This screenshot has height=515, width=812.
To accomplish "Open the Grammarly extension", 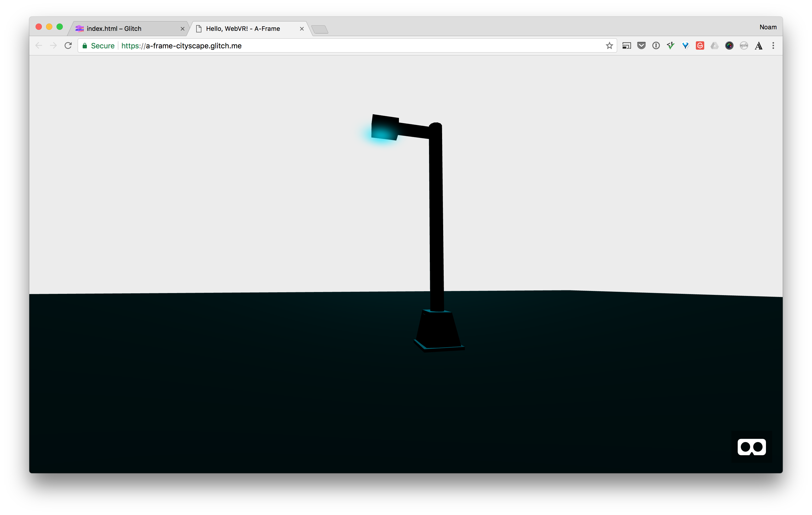I will click(700, 45).
